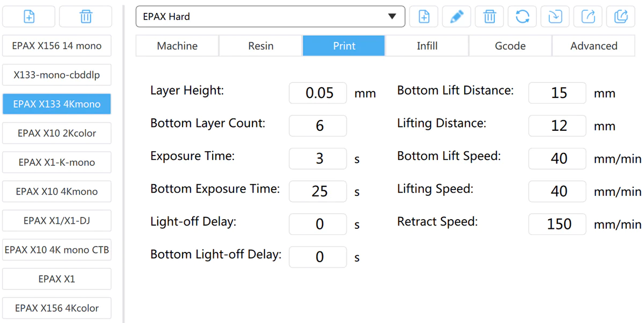
Task: Delete selected machine with left trash icon
Action: coord(86,17)
